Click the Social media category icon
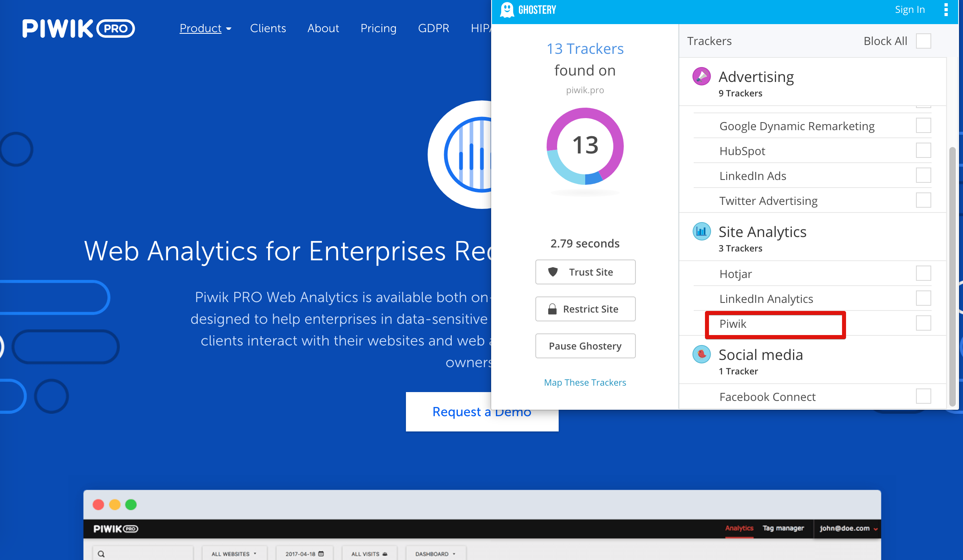The height and width of the screenshot is (560, 963). (702, 354)
